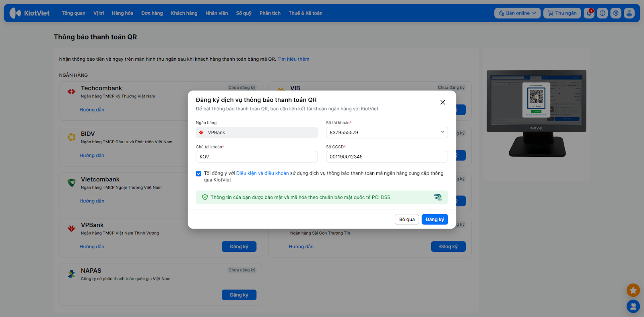Open the Điều kiện và điều khoản link
This screenshot has height=317, width=644.
[x=262, y=173]
